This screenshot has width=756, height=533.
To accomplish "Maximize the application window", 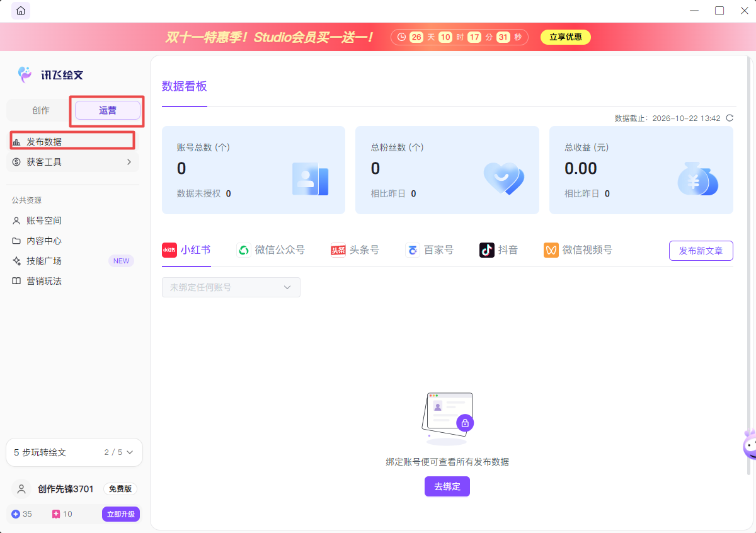I will tap(719, 11).
